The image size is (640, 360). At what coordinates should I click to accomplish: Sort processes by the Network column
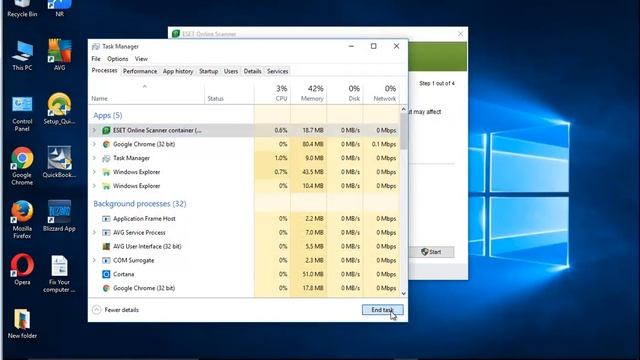381,93
